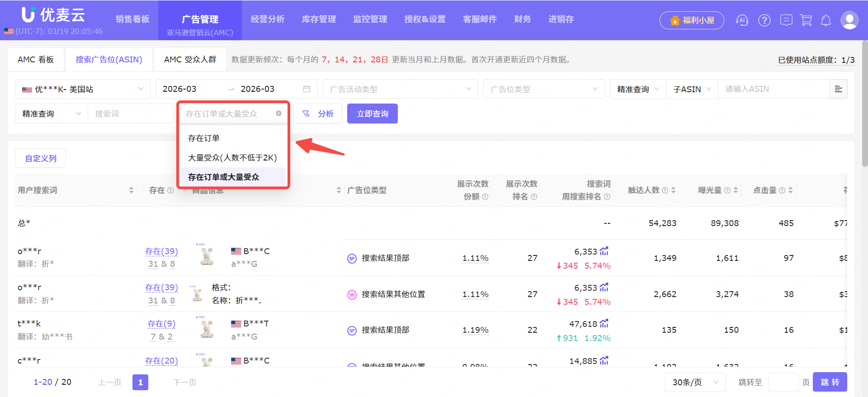Open 存在(9) link in t***k row
The width and height of the screenshot is (868, 397).
161,324
